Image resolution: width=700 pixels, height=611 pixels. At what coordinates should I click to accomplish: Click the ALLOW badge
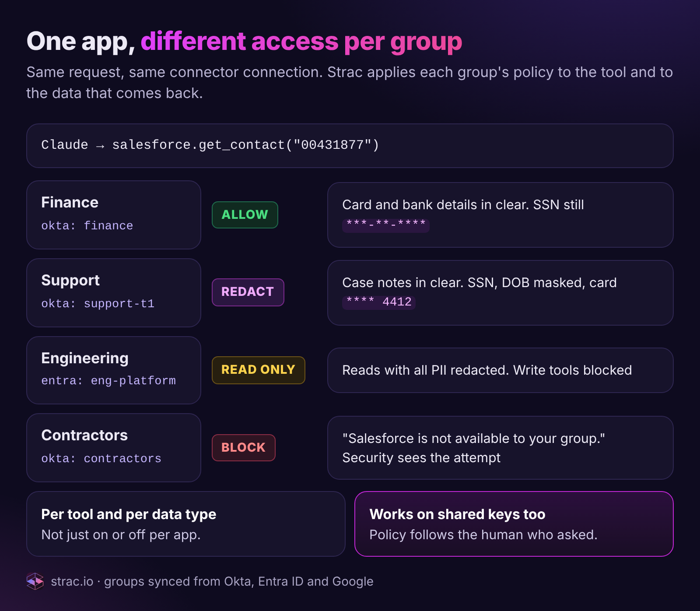point(245,215)
